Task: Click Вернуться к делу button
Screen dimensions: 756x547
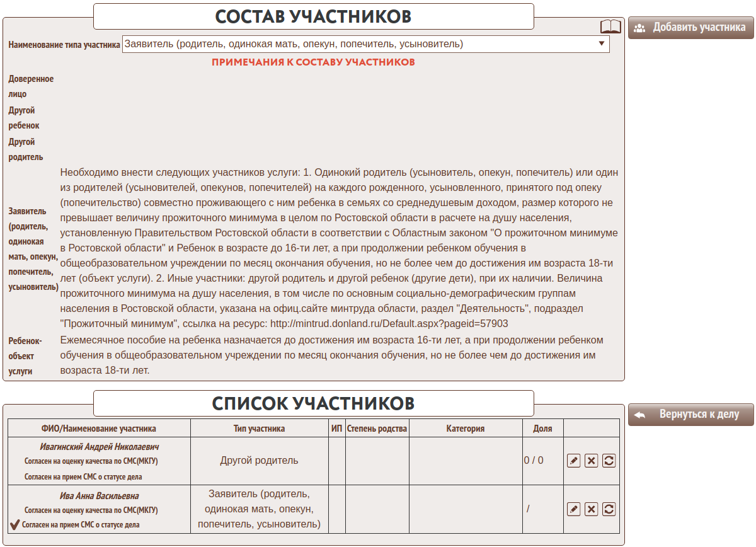Action: tap(690, 415)
